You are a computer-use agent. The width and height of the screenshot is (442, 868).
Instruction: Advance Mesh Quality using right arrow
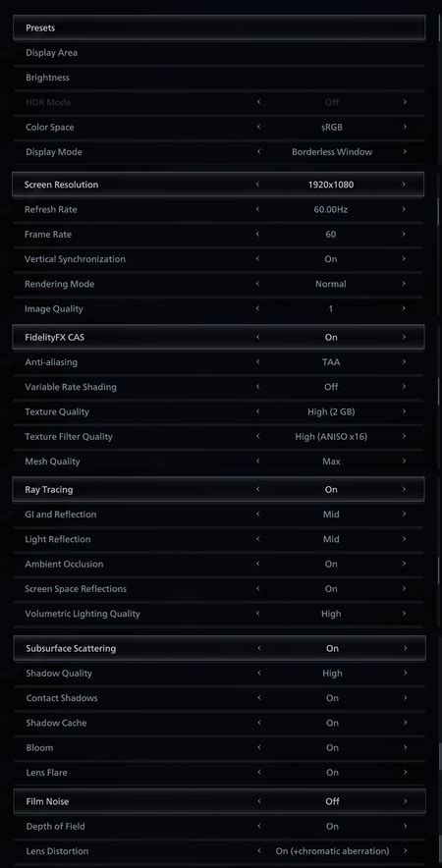coord(404,461)
